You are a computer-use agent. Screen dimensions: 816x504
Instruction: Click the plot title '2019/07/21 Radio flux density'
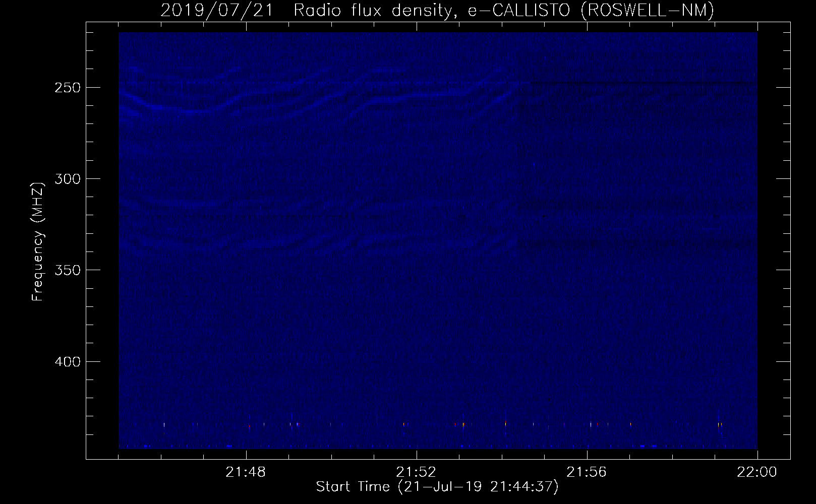tap(309, 11)
